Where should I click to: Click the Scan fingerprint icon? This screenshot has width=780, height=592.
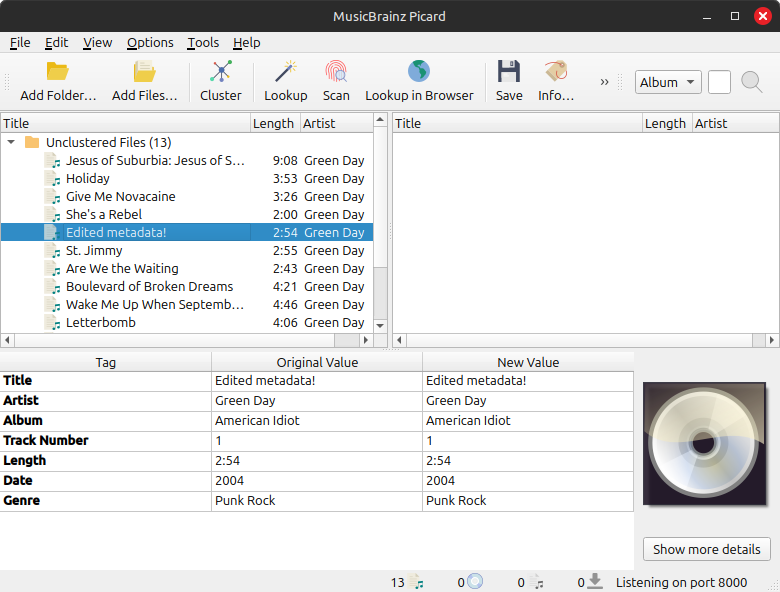tap(336, 72)
